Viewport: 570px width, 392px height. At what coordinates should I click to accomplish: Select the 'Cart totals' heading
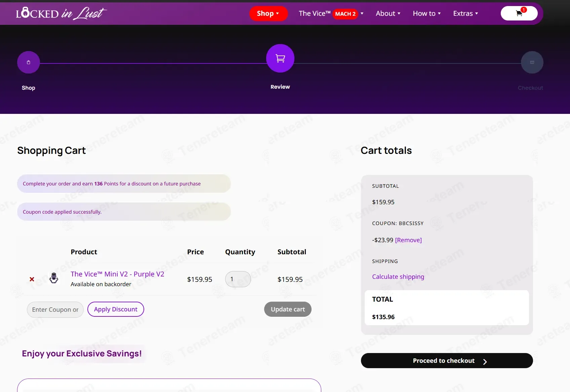pyautogui.click(x=386, y=150)
